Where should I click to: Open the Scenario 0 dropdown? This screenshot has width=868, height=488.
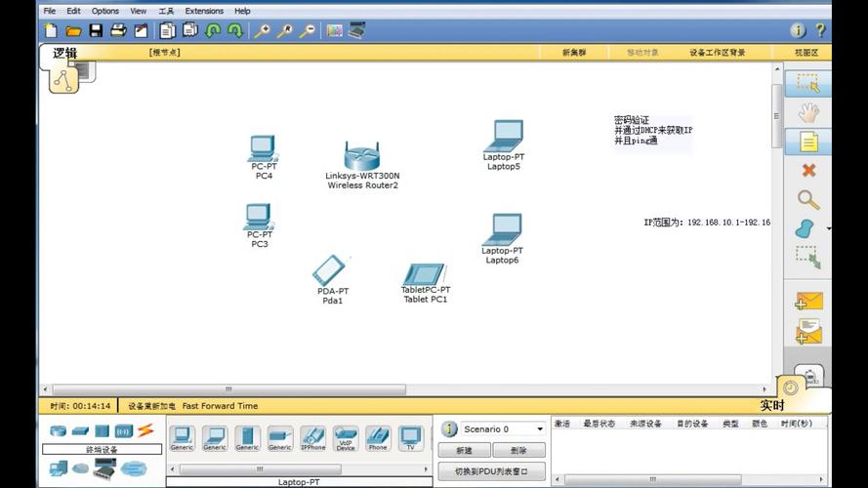click(x=503, y=429)
